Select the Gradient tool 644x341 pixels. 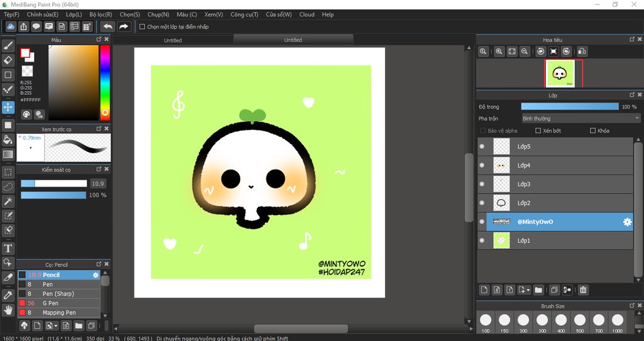[8, 154]
